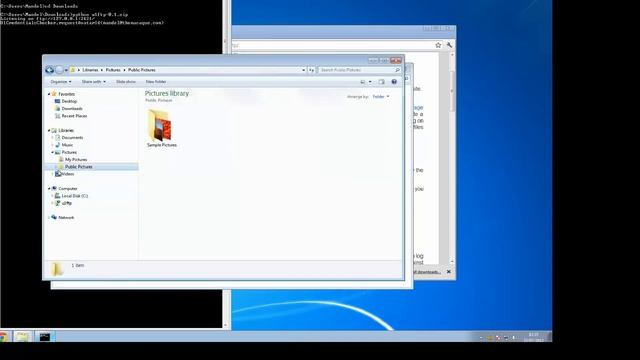
Task: Open the Share with menu
Action: 93,82
